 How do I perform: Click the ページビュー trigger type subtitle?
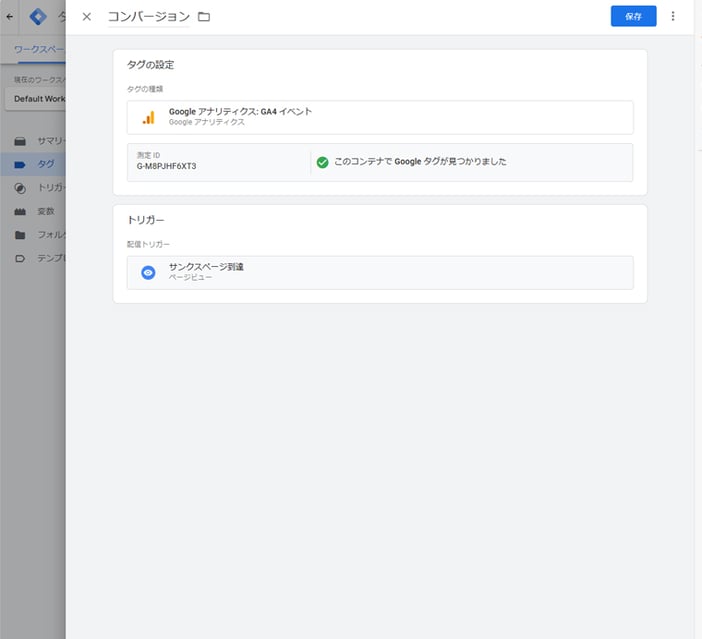point(190,277)
